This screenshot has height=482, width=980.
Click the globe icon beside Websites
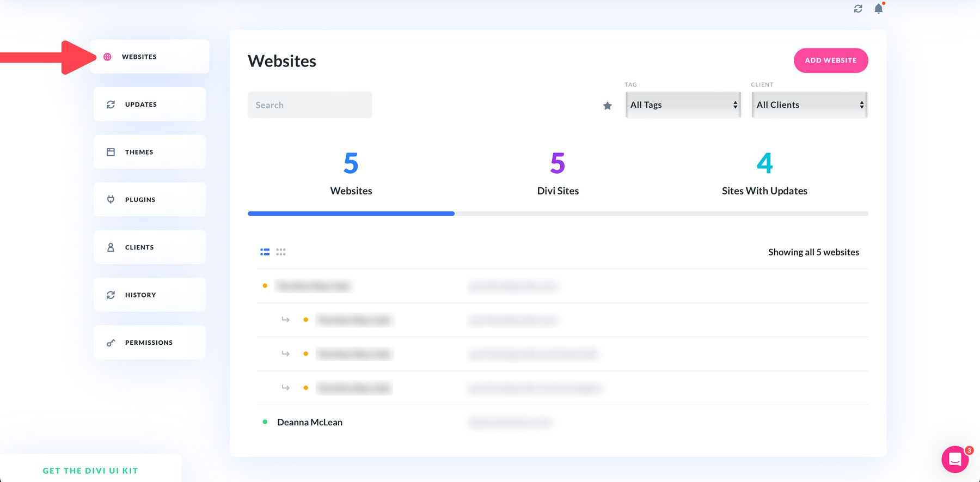point(107,57)
